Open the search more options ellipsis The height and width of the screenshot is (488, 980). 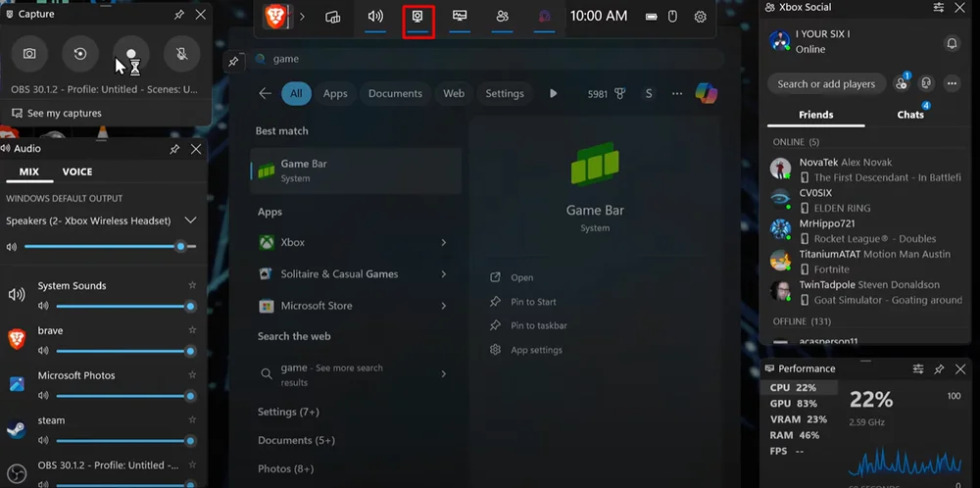click(677, 94)
